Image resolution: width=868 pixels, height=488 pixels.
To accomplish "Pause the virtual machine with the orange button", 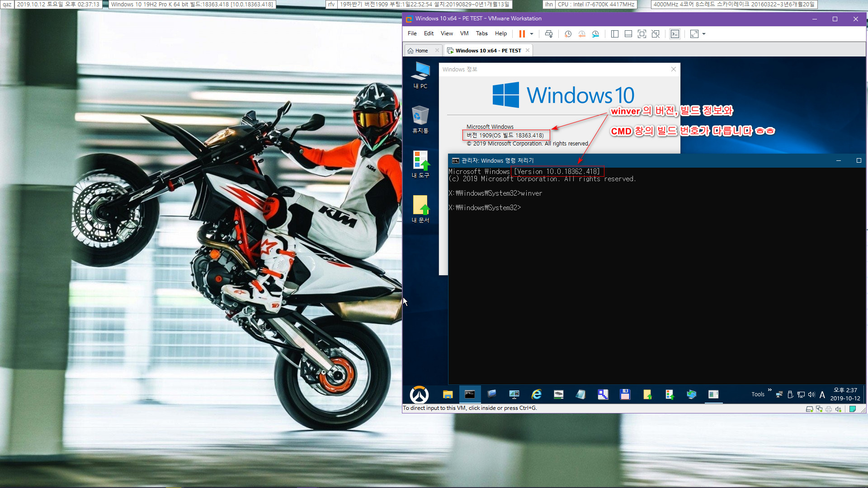I will click(x=522, y=34).
